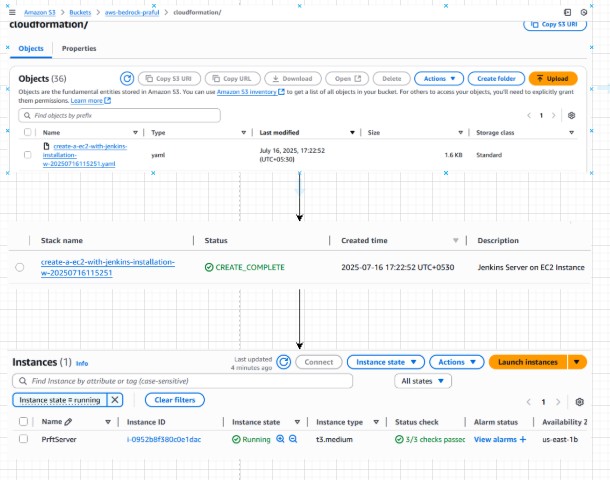610x480 pixels.
Task: Zoom in on the PrftServer instance state
Action: pos(280,439)
